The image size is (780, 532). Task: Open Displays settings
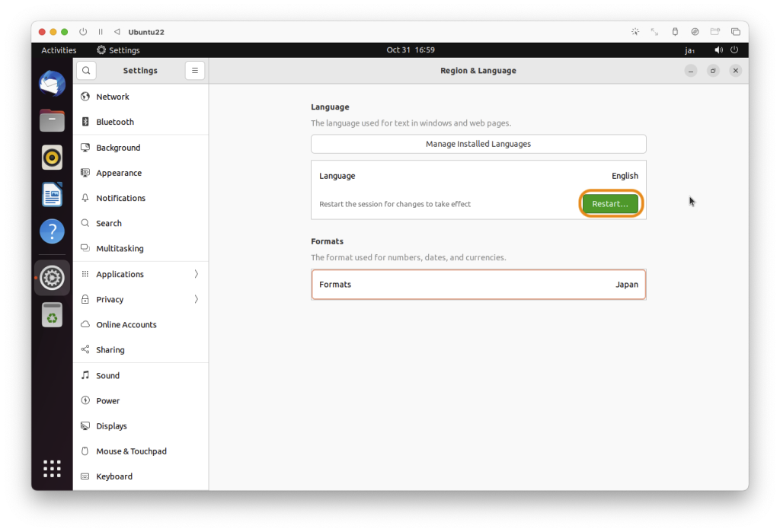(x=141, y=426)
